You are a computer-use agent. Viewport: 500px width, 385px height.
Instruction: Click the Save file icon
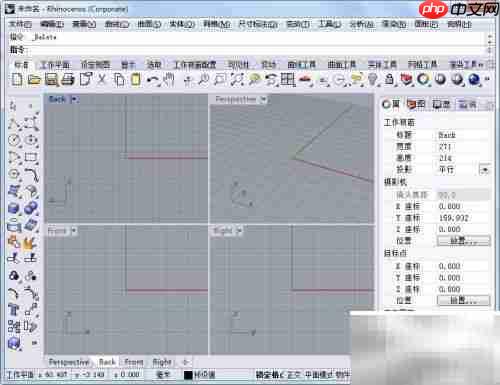coord(51,80)
